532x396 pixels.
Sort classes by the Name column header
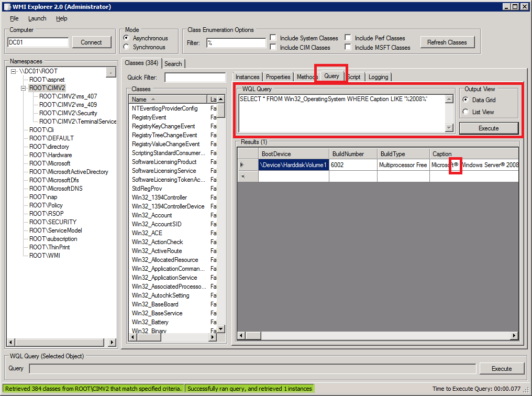[x=168, y=99]
